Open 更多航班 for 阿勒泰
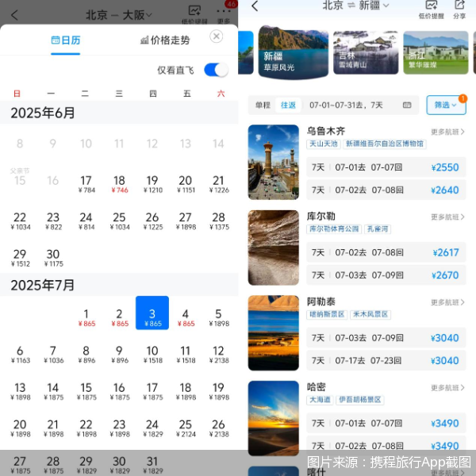Image resolution: width=476 pixels, height=476 pixels. pos(447,302)
